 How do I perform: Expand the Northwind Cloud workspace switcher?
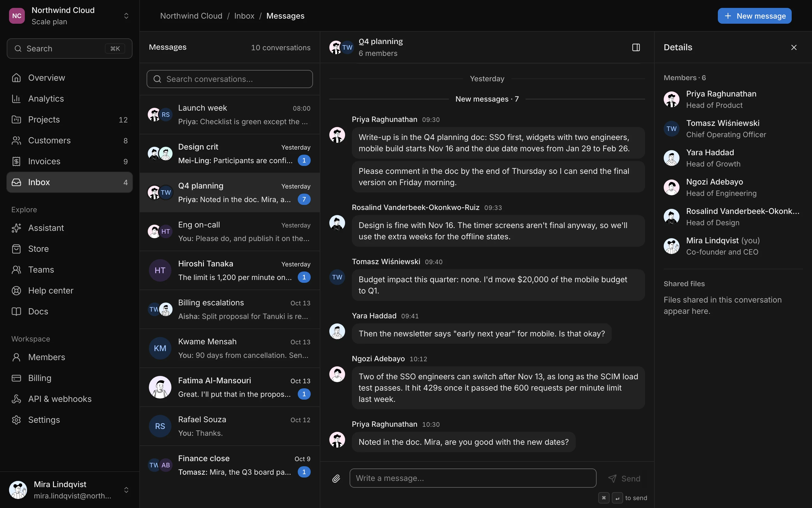point(69,16)
